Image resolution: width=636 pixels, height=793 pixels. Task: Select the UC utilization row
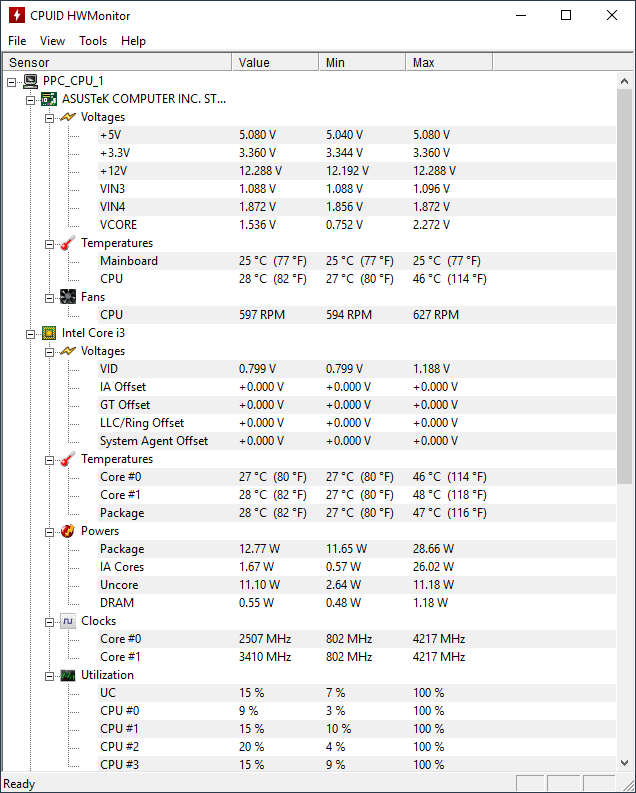tap(357, 693)
